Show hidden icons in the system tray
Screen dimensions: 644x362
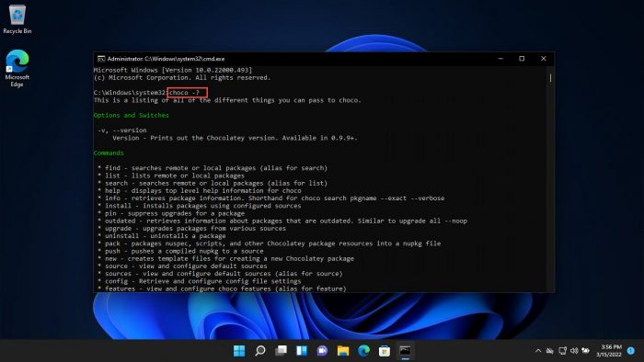pyautogui.click(x=538, y=351)
